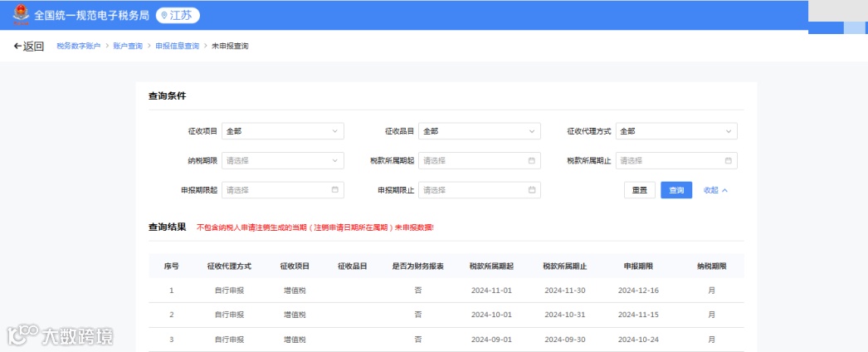This screenshot has height=352, width=868.
Task: Click the blue 查询 button
Action: pos(676,190)
